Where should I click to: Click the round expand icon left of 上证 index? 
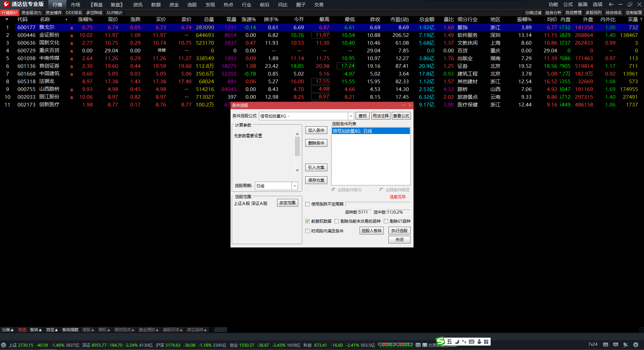pos(3,345)
